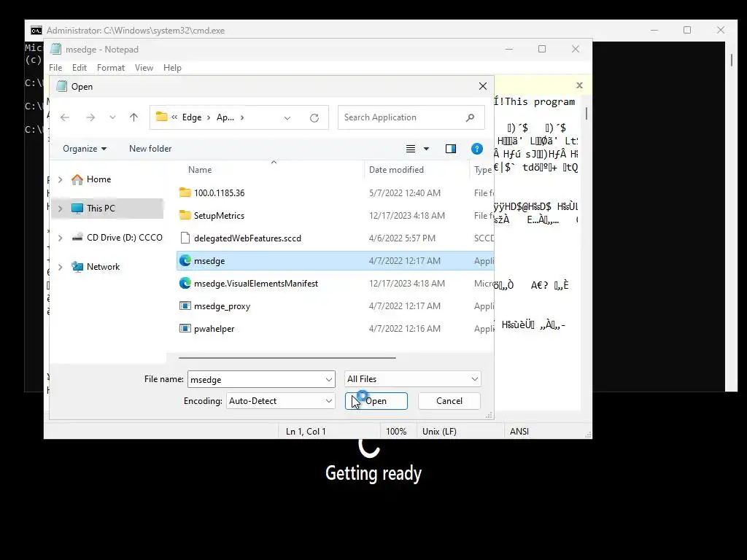Image resolution: width=747 pixels, height=560 pixels.
Task: Maximize the cmd.exe window
Action: (x=687, y=30)
